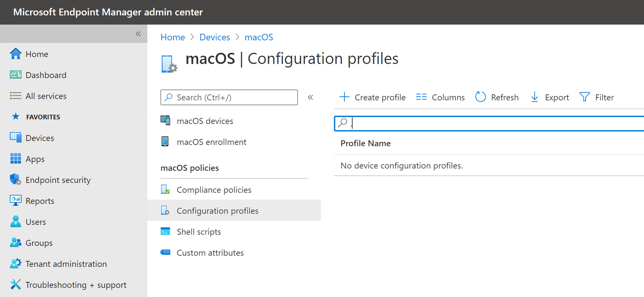Click the Custom attributes icon
Image resolution: width=644 pixels, height=297 pixels.
coord(165,252)
